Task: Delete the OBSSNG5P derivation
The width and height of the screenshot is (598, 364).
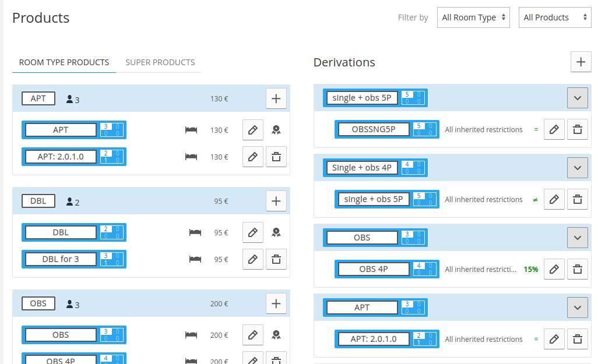Action: 578,129
